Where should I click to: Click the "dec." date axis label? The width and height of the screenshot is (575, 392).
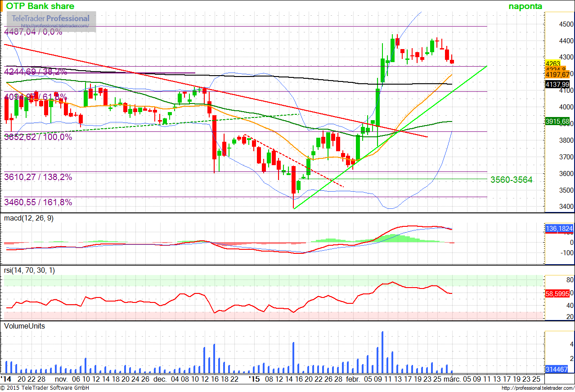160,379
